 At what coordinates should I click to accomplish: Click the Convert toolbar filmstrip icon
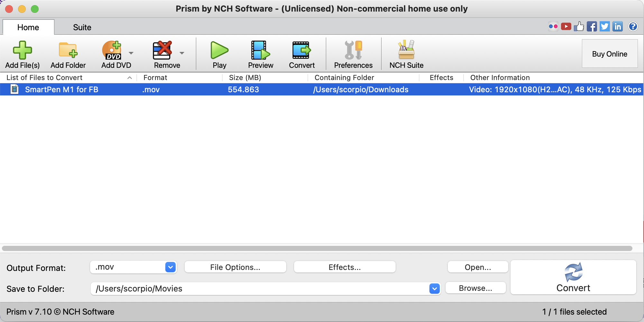point(301,50)
